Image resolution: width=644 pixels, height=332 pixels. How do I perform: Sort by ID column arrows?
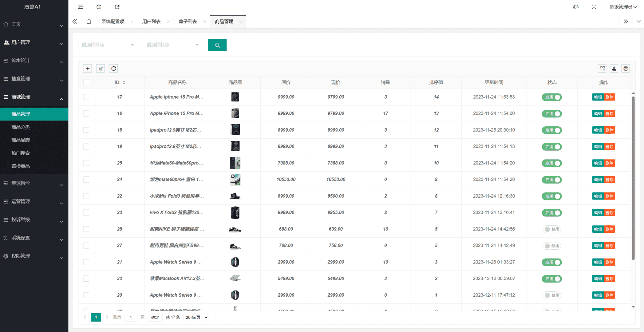(x=124, y=82)
